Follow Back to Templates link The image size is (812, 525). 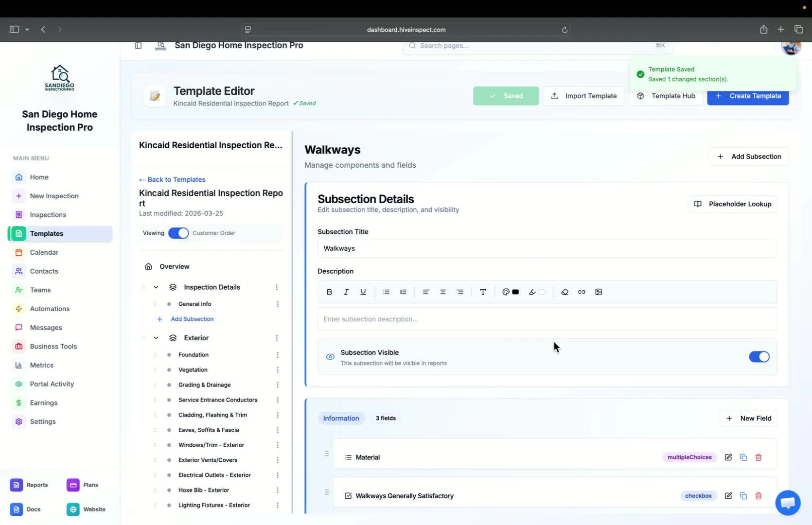tap(172, 180)
